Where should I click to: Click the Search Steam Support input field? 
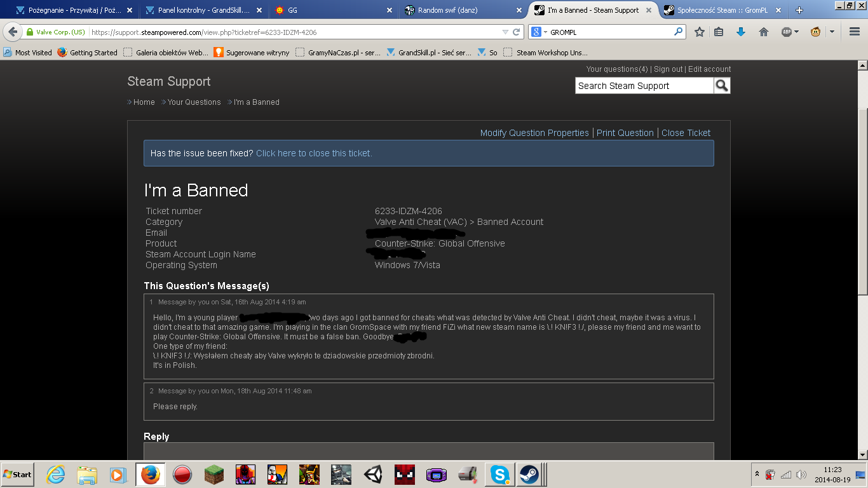[644, 86]
